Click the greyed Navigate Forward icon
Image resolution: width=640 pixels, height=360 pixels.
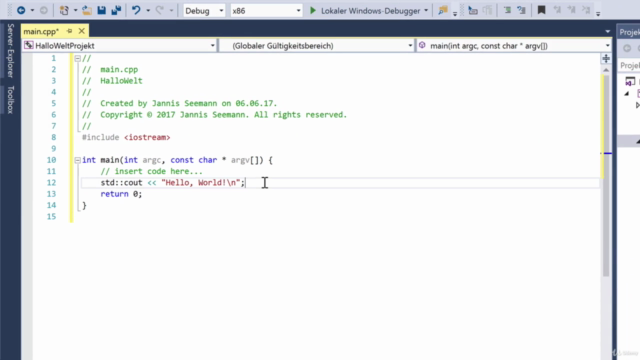[43, 11]
